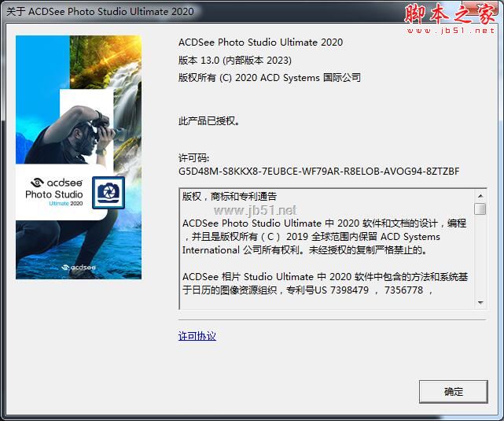Click the 确定 button
The height and width of the screenshot is (421, 504).
(453, 391)
